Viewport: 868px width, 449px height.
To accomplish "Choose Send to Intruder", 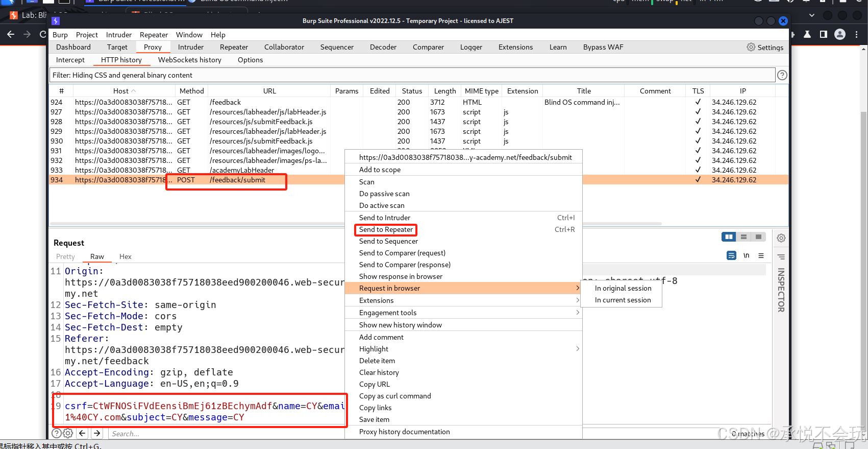I will [x=384, y=218].
